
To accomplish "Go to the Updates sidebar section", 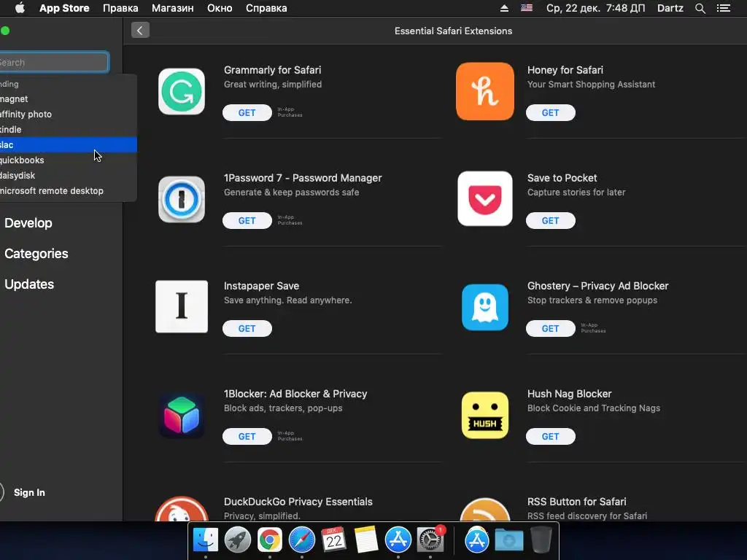I will pyautogui.click(x=29, y=284).
